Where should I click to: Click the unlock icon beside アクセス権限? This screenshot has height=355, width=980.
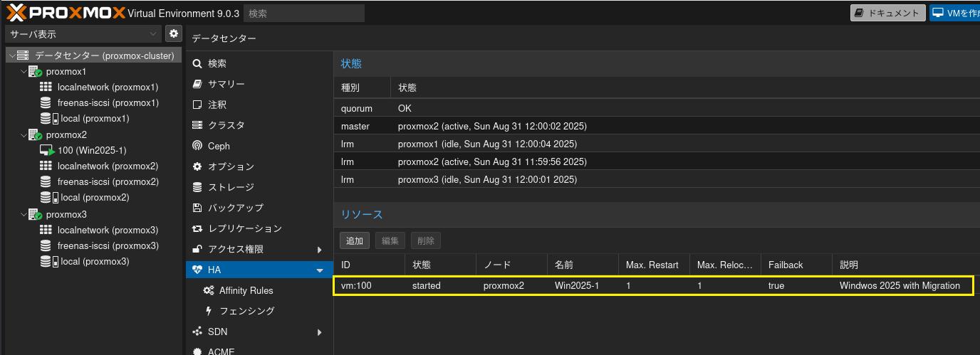click(x=197, y=249)
